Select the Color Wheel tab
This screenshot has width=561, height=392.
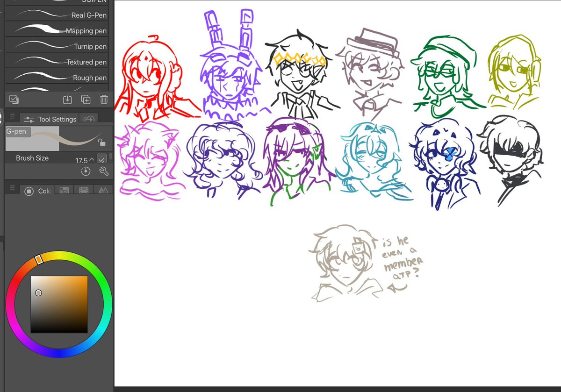tap(37, 191)
